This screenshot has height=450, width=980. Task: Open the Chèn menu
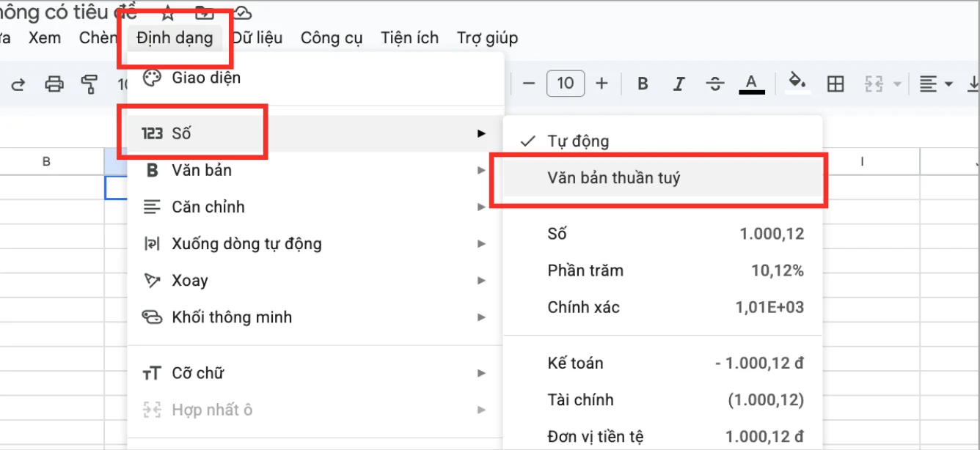(x=98, y=38)
